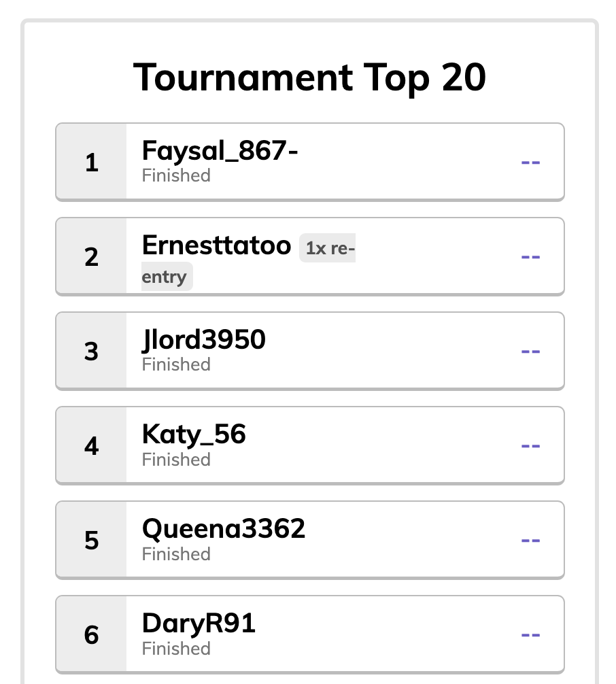This screenshot has height=684, width=616.
Task: Click the dashes score for Katy_56
Action: coord(530,446)
